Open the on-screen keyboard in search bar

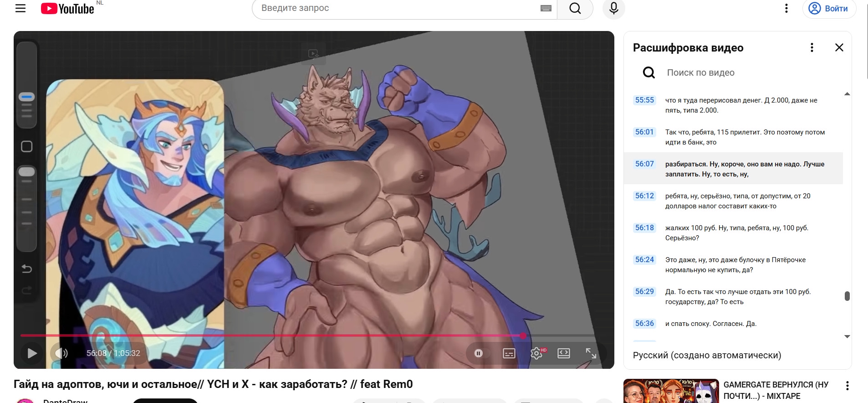(546, 8)
